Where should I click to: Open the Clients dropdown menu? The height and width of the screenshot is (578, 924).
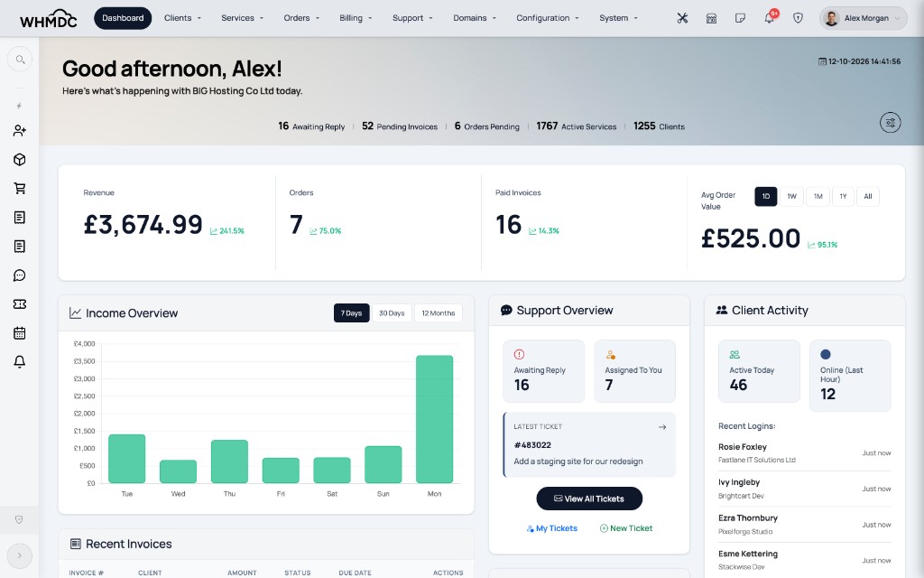tap(182, 18)
